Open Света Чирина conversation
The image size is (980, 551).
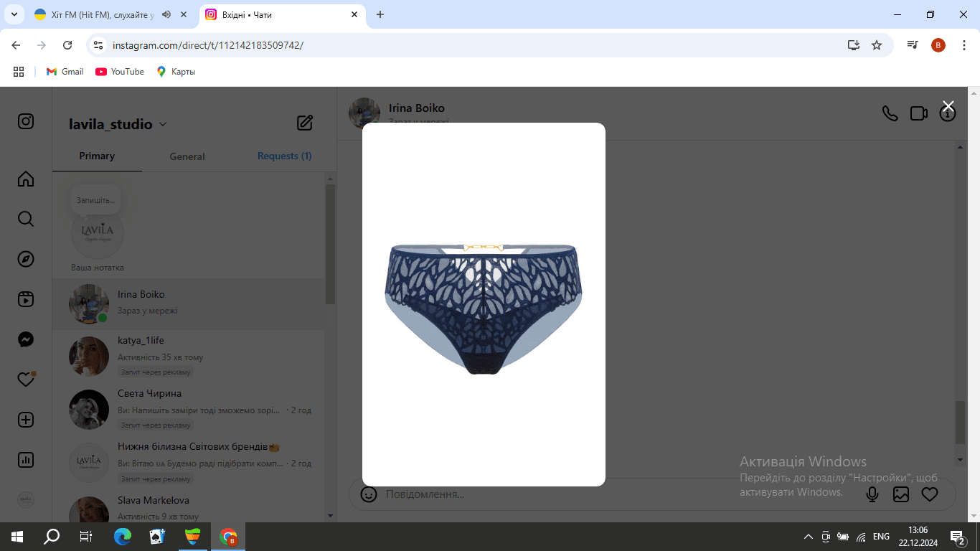(189, 409)
